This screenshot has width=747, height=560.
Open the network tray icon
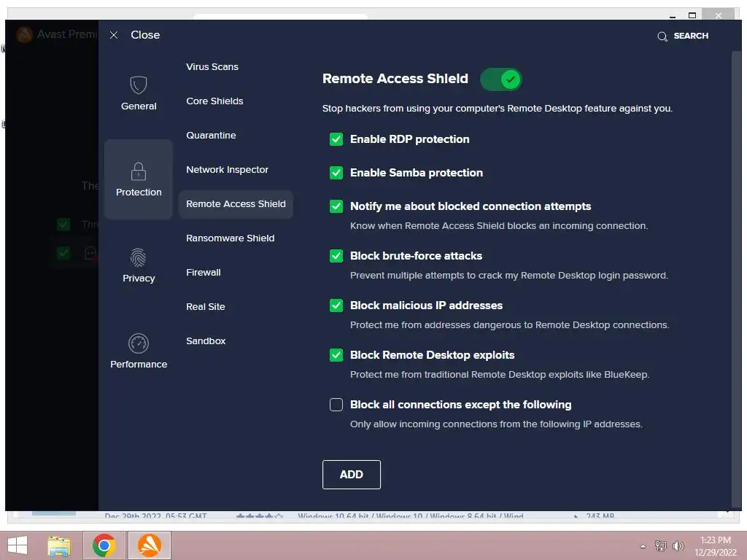[660, 545]
